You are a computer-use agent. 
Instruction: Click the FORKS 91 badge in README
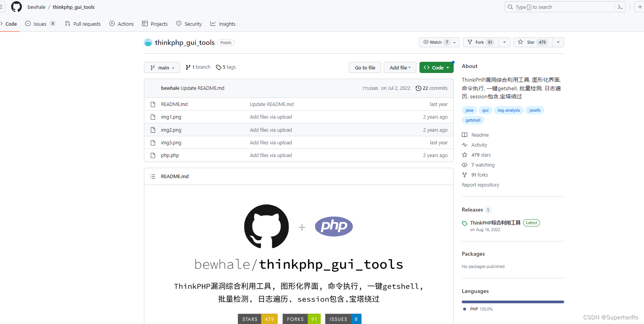point(302,319)
